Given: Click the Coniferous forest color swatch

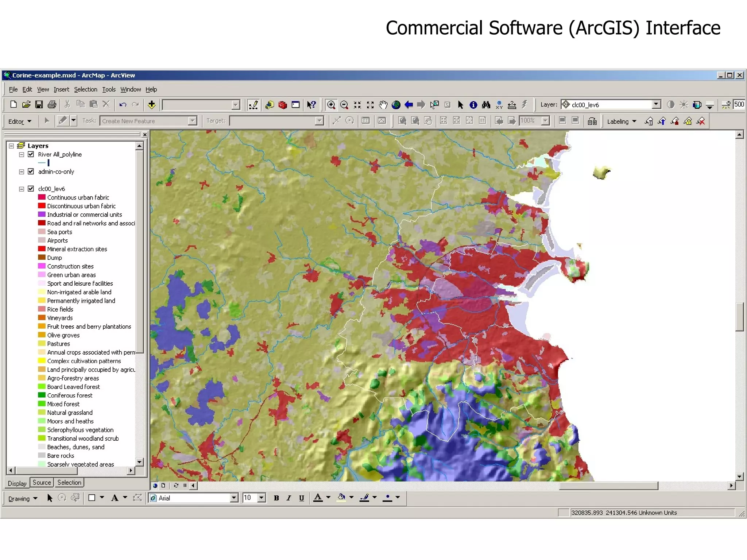Looking at the screenshot, I should coord(42,395).
